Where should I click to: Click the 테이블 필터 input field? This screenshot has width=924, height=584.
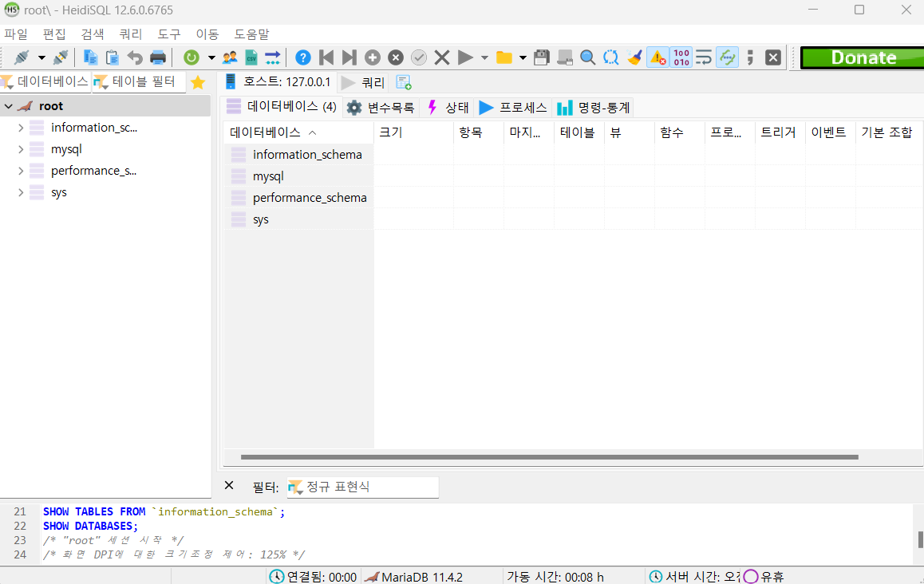point(139,82)
